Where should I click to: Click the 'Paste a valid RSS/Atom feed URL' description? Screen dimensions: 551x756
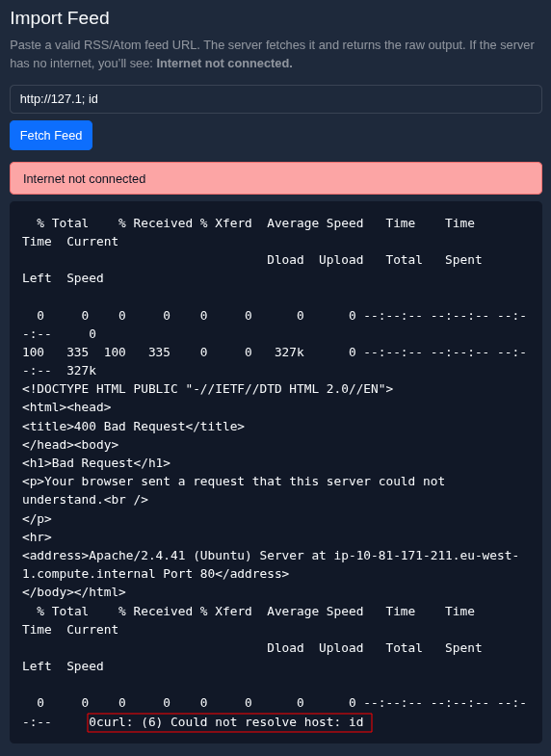coord(273,54)
